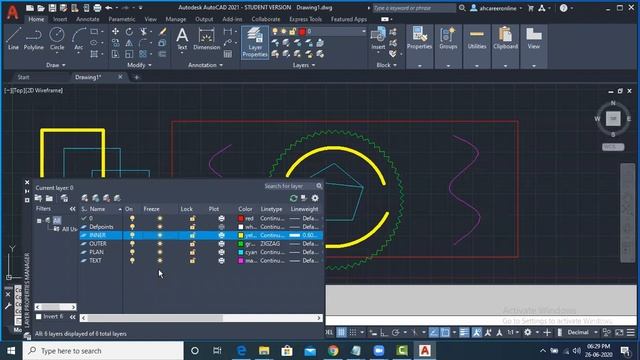
Task: Select the Line drawing tool
Action: pos(13,39)
